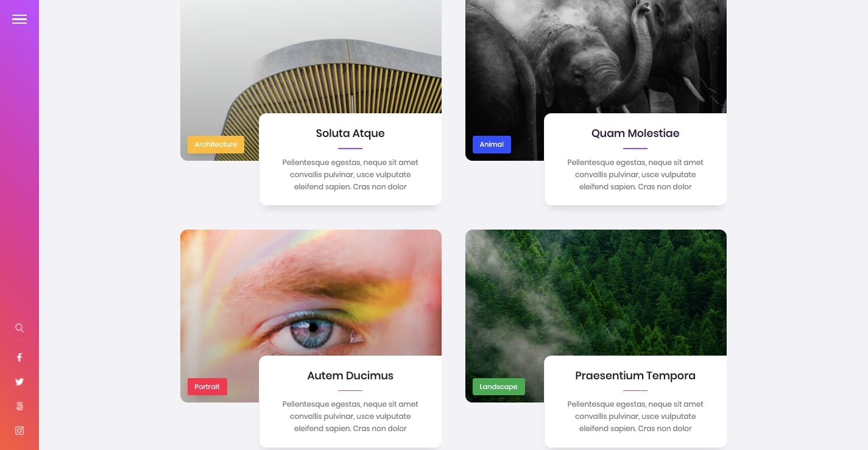
Task: Click the description text under Praesentium Tempora
Action: (635, 417)
